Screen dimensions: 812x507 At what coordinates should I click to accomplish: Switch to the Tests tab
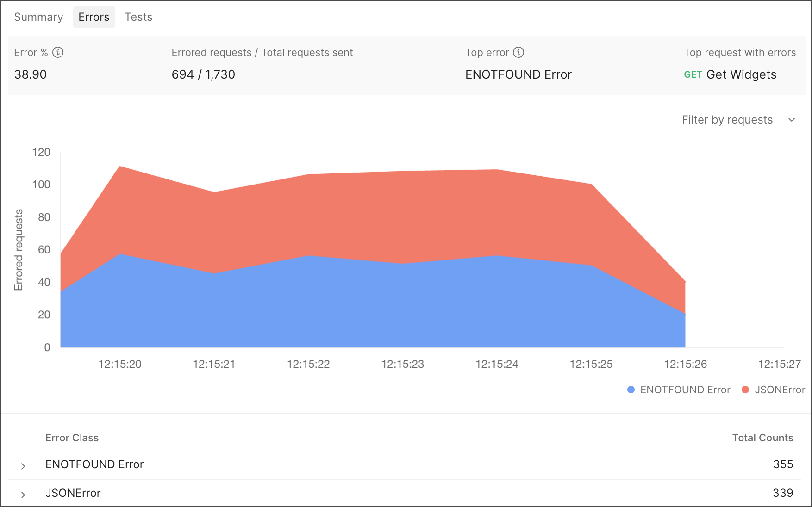pyautogui.click(x=138, y=17)
